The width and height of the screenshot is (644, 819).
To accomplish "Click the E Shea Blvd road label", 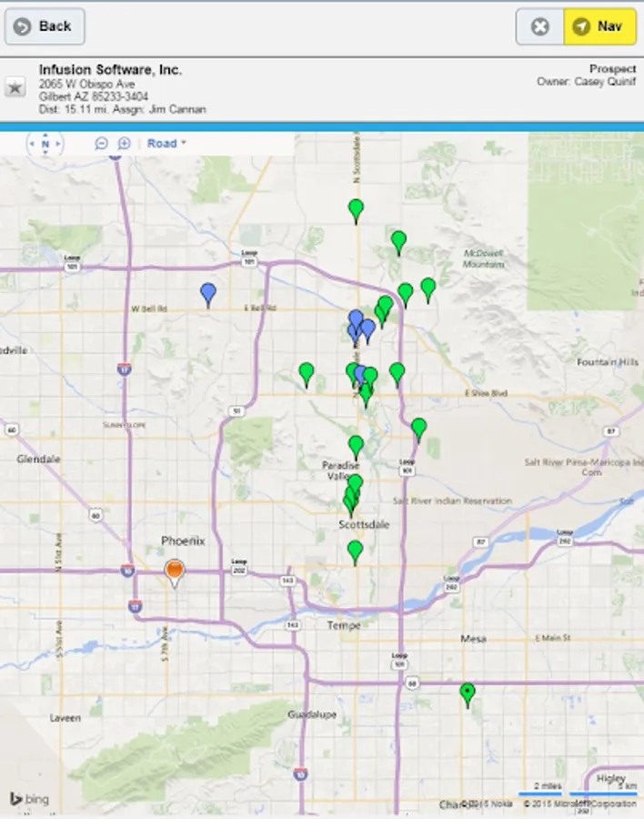I will [x=486, y=393].
